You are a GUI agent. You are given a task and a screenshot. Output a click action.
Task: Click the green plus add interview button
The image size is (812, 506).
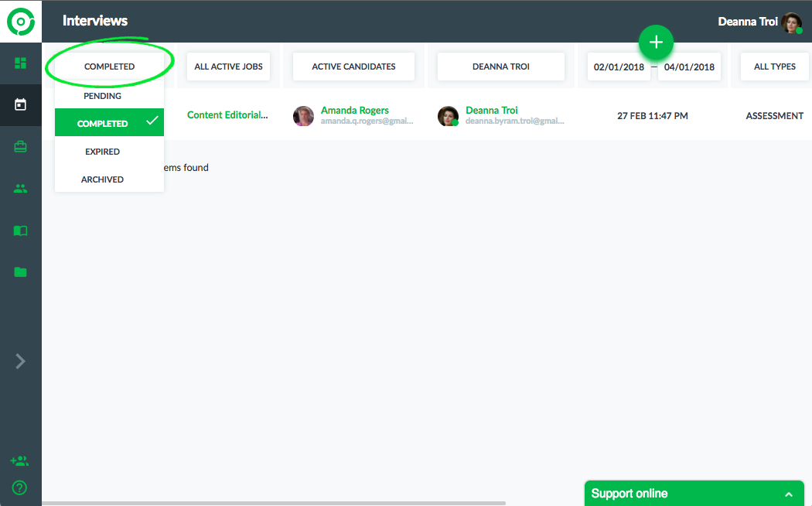click(656, 42)
